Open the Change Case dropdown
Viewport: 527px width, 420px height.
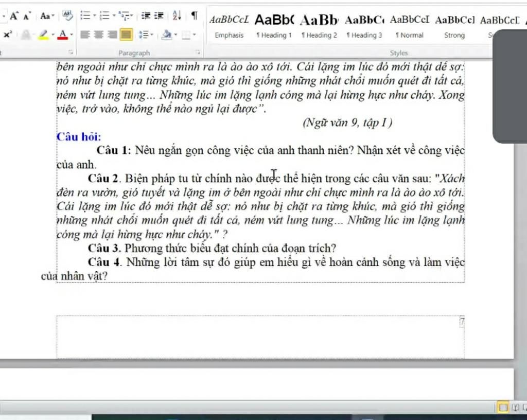click(x=47, y=16)
